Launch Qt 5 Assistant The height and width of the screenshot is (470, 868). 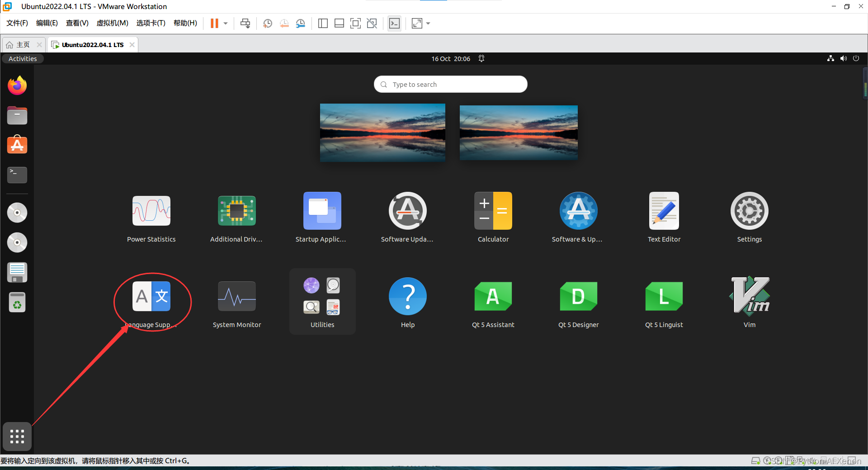(x=493, y=304)
